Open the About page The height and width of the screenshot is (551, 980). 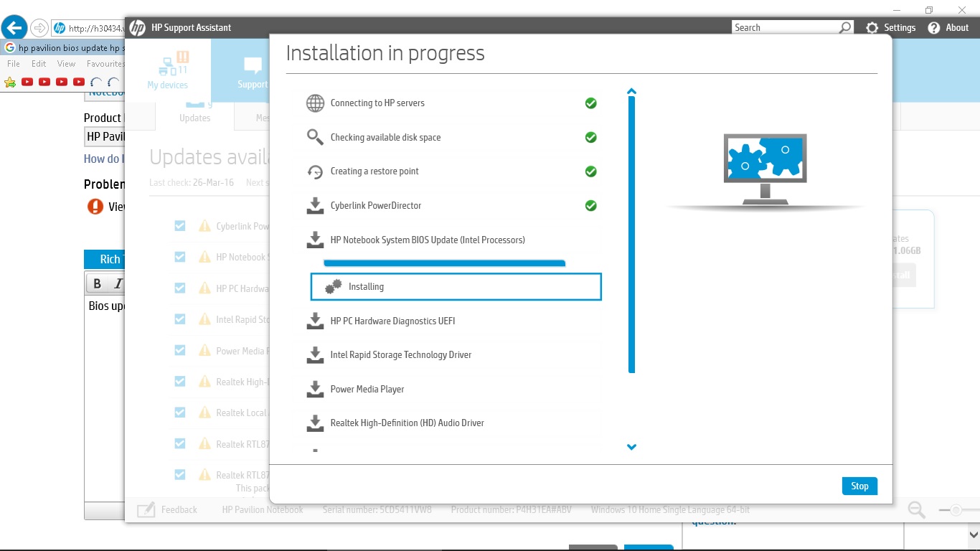tap(948, 28)
